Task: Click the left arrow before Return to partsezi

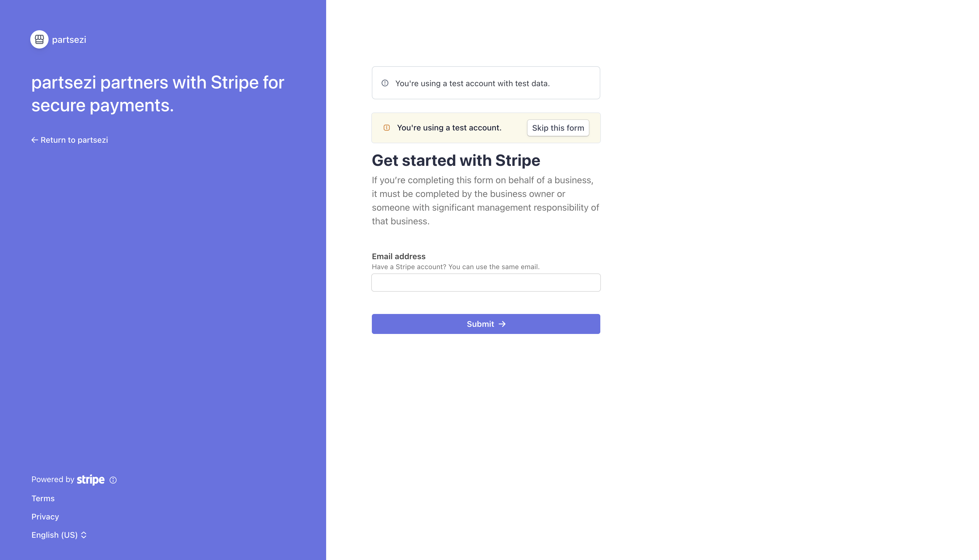Action: tap(35, 140)
